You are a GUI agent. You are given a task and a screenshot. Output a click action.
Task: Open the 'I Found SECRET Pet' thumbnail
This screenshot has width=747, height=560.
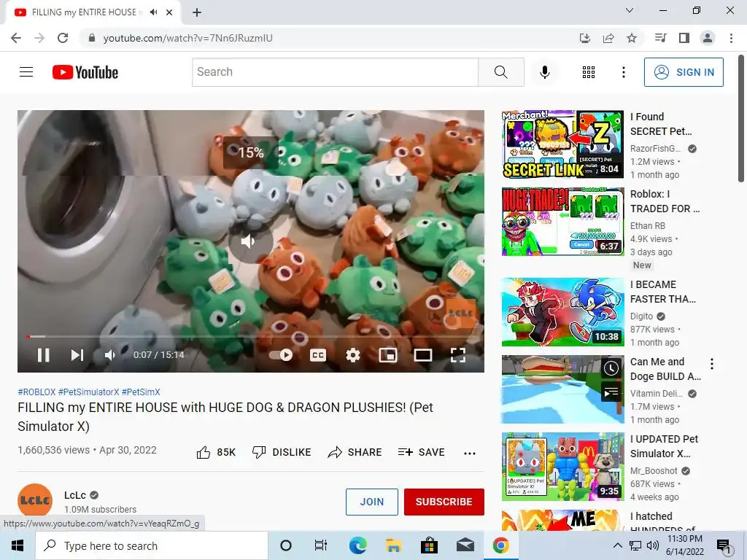[x=562, y=144]
